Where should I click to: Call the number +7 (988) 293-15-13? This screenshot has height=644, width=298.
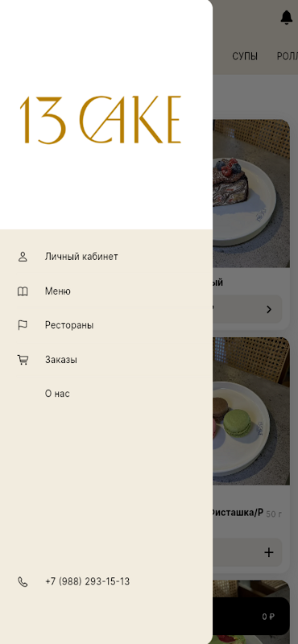click(x=87, y=581)
